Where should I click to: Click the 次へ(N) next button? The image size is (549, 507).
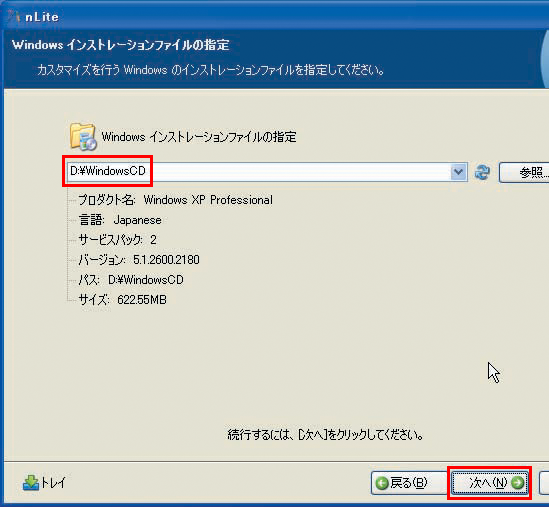click(x=490, y=483)
